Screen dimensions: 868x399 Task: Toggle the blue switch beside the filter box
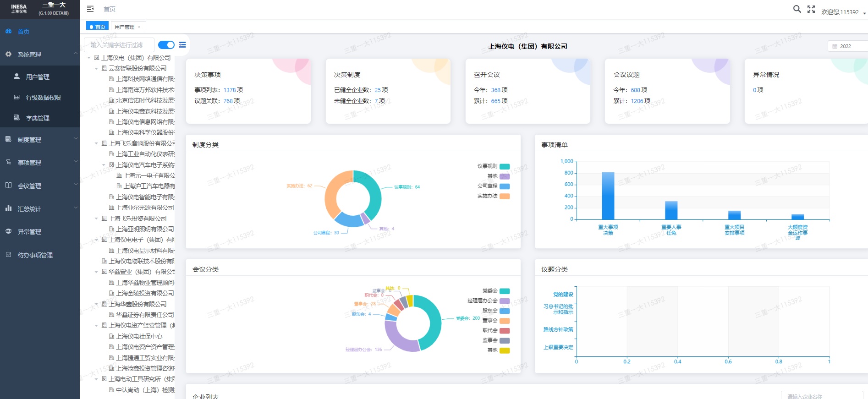click(x=166, y=45)
